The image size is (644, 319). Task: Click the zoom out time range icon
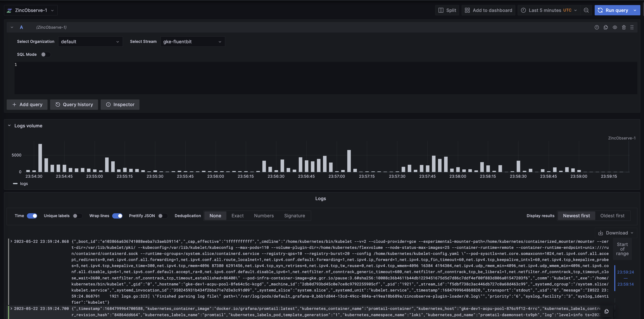click(x=586, y=10)
